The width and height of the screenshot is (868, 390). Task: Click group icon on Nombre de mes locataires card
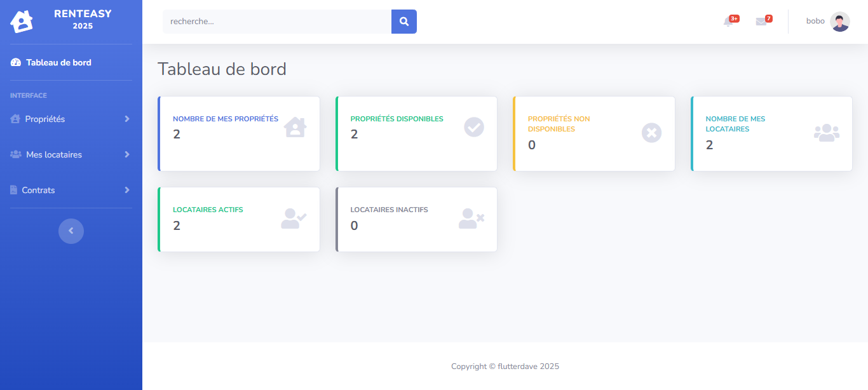click(x=827, y=132)
